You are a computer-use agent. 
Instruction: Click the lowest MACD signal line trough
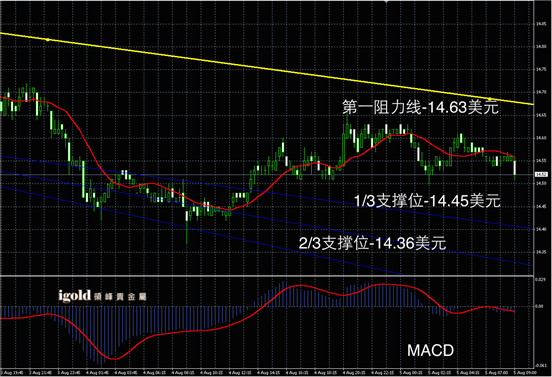(114, 359)
